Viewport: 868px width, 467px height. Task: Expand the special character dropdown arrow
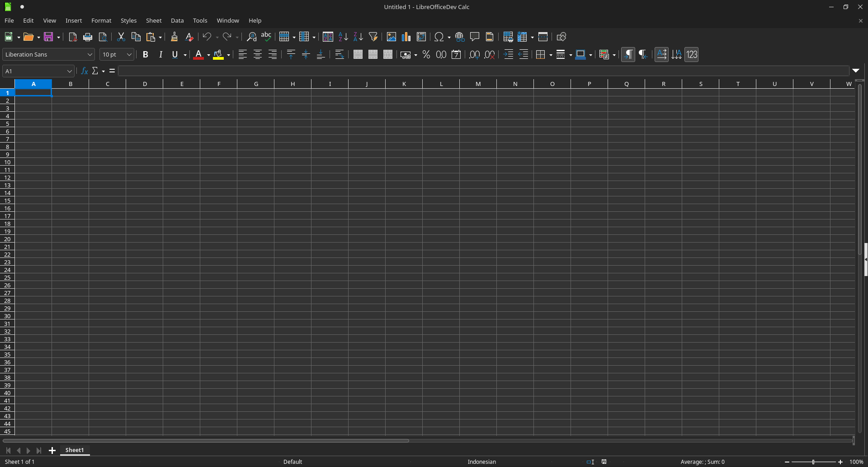click(449, 37)
